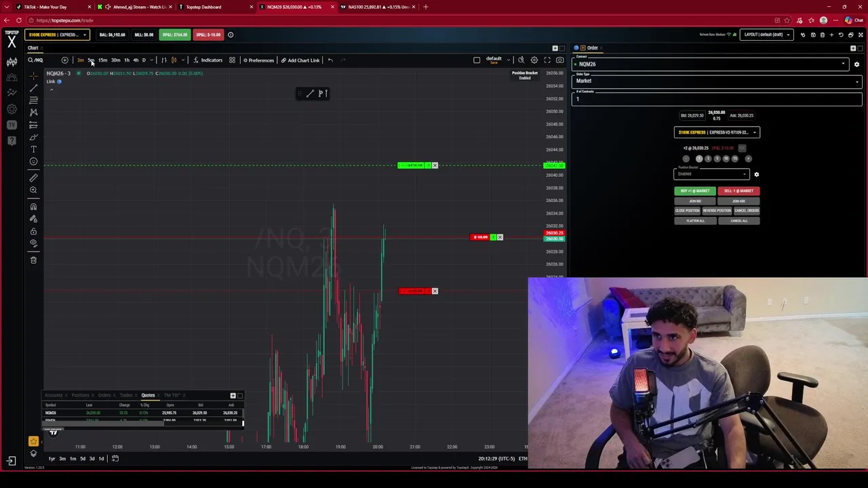Switch chart to 4h timeframe
This screenshot has height=488, width=868.
(x=136, y=60)
